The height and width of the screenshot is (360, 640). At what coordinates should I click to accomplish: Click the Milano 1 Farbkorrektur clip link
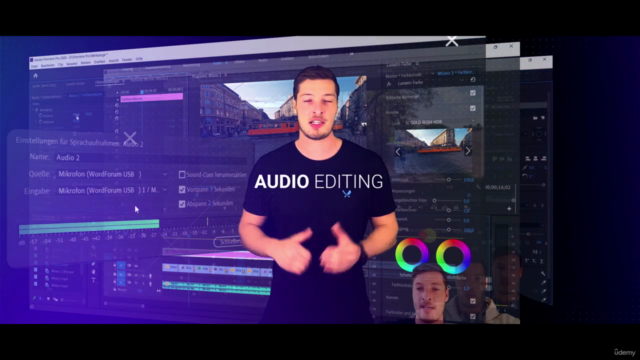click(455, 73)
